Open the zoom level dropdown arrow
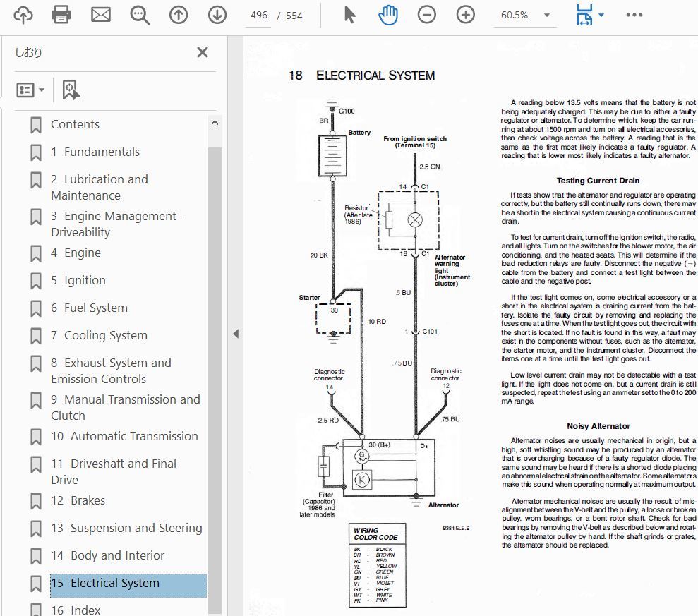 (547, 15)
